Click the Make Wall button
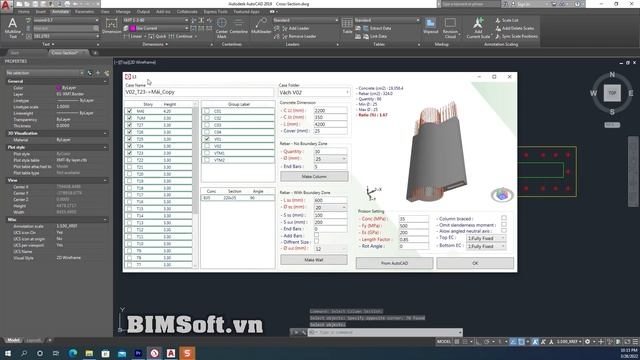 314,260
